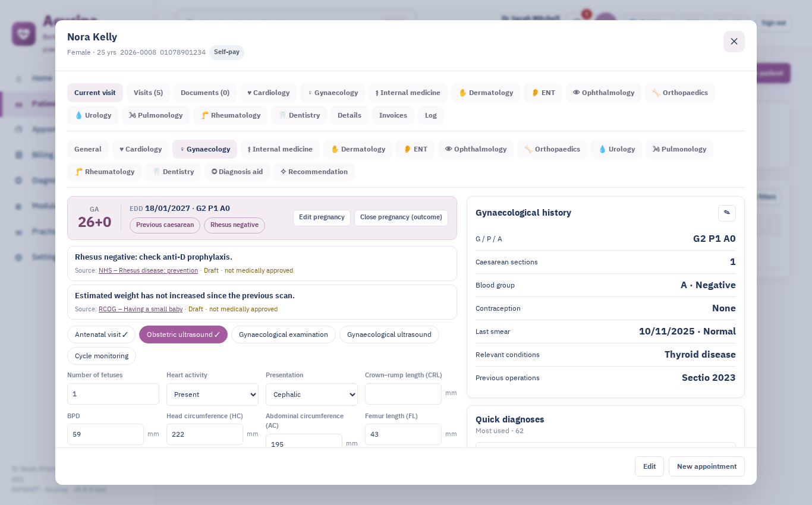Open the Ophthalmology eye icon tab in top row

[x=603, y=93]
